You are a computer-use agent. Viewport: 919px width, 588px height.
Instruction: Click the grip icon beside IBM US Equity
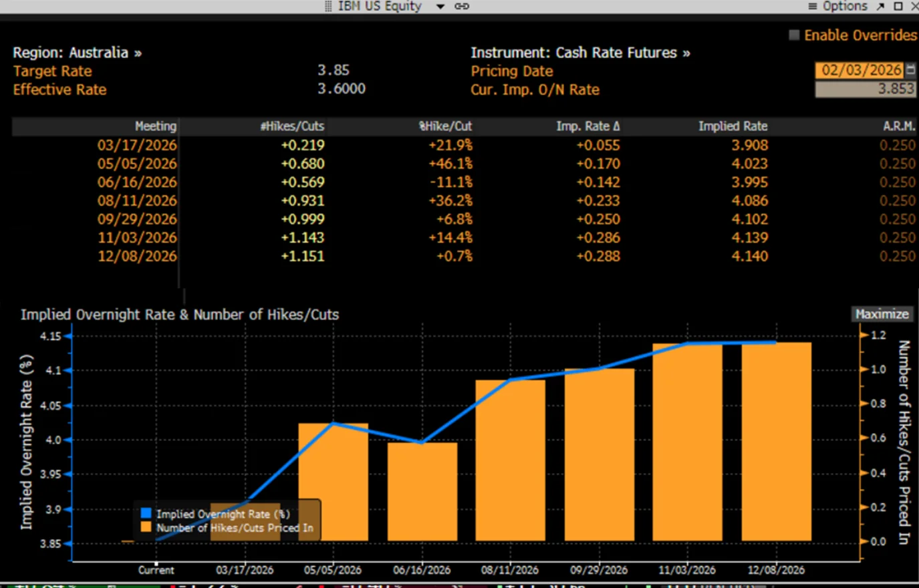327,6
